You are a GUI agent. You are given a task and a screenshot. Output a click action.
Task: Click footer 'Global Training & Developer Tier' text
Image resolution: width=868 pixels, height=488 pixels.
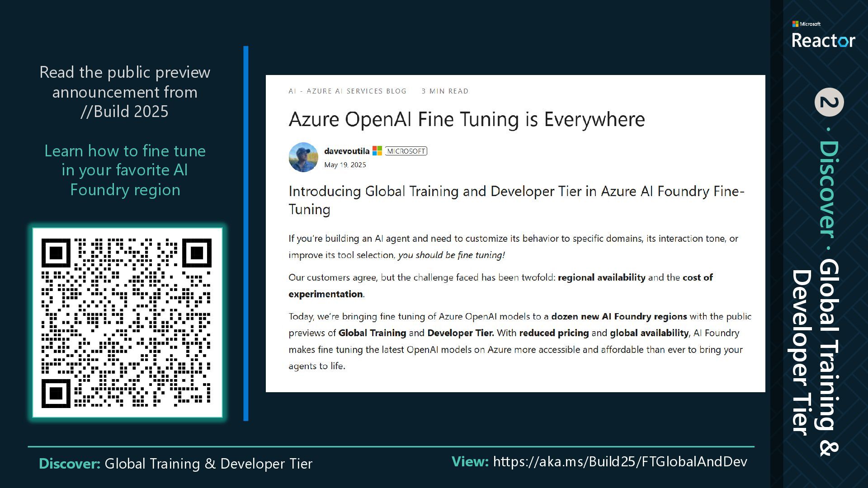208,464
